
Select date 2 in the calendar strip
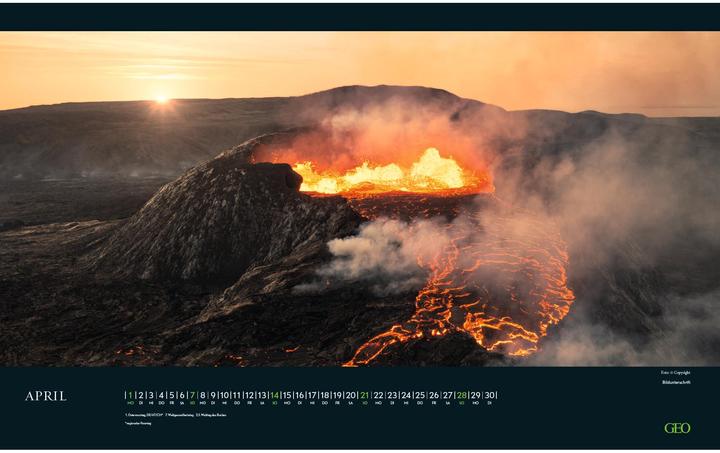141,395
